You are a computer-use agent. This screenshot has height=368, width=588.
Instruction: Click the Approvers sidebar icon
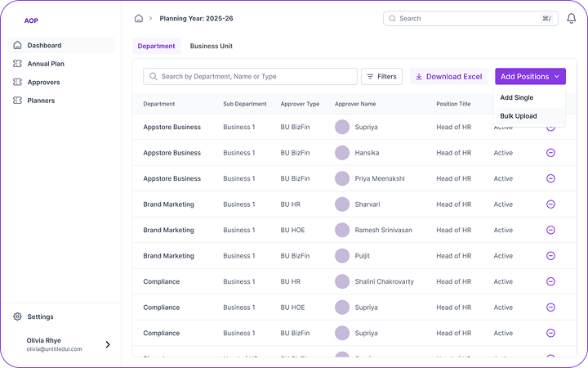[x=18, y=82]
